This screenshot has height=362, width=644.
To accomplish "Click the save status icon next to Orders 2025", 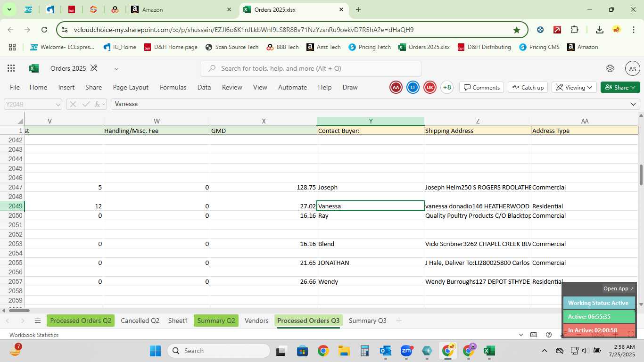I will 94,68.
